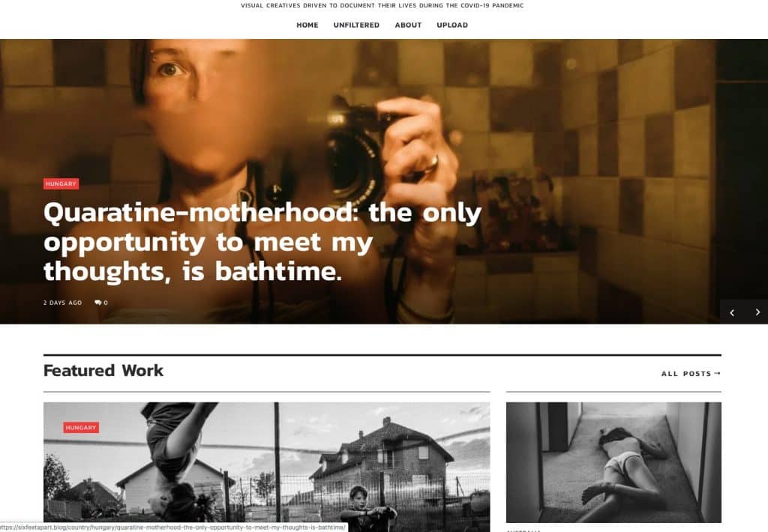Go to previous slide with left arrow
768x532 pixels.
[x=732, y=312]
